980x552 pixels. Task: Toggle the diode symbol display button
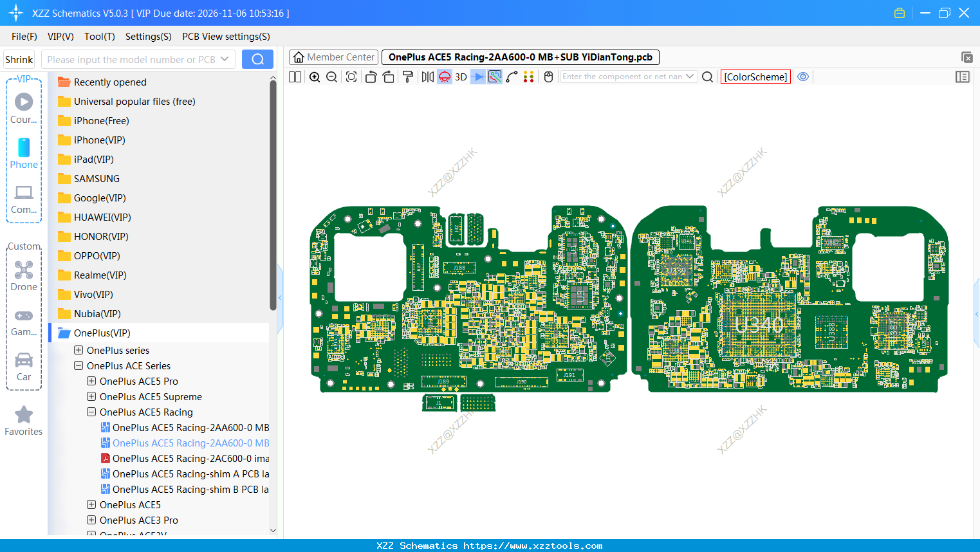point(477,77)
